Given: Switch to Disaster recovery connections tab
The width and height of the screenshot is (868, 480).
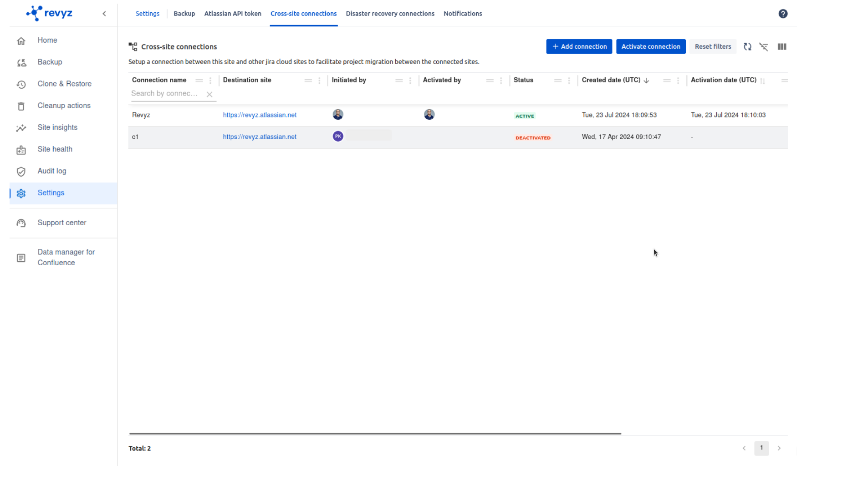Looking at the screenshot, I should pyautogui.click(x=390, y=14).
